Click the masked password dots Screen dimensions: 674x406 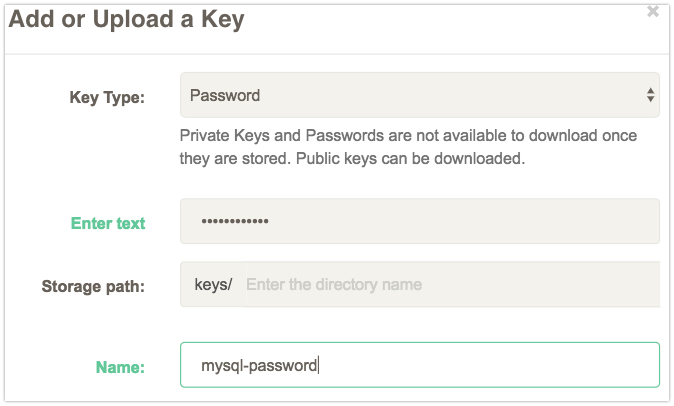[235, 221]
